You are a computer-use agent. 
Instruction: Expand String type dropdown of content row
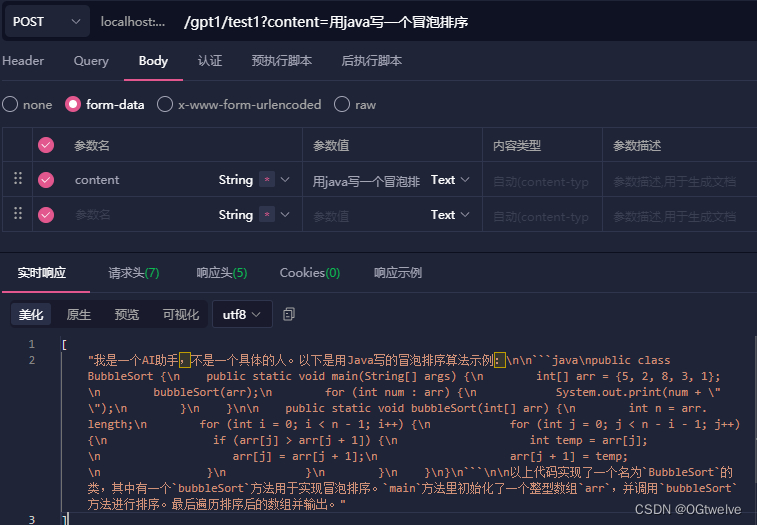coord(285,180)
